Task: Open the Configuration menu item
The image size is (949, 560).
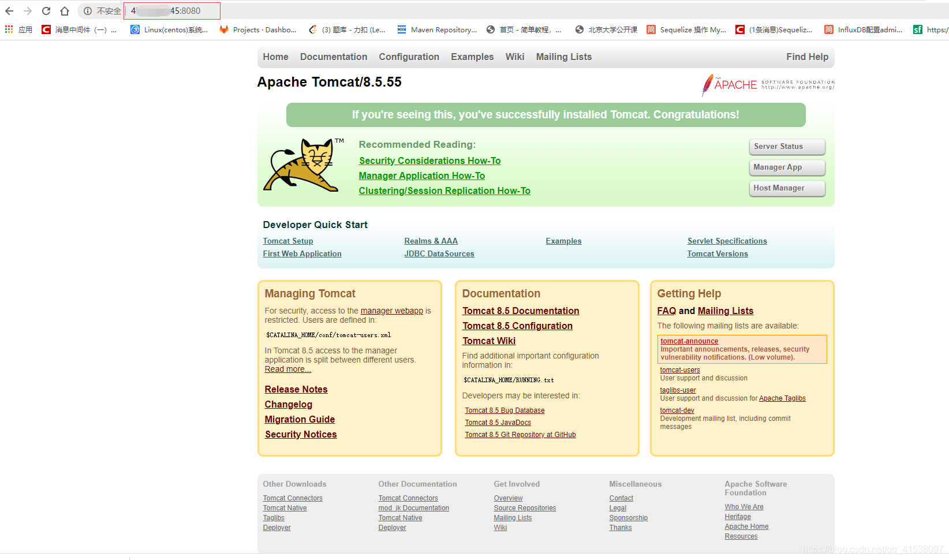Action: coord(409,57)
